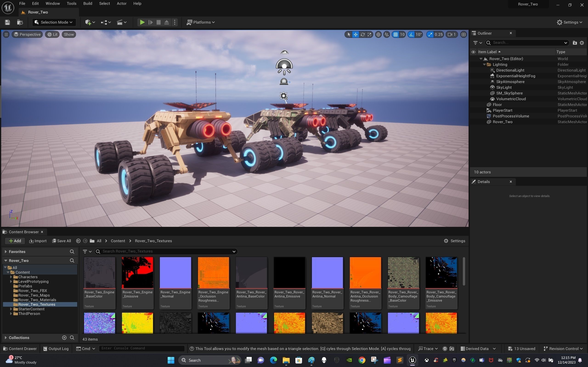Click Save All in Content Browser

click(62, 241)
